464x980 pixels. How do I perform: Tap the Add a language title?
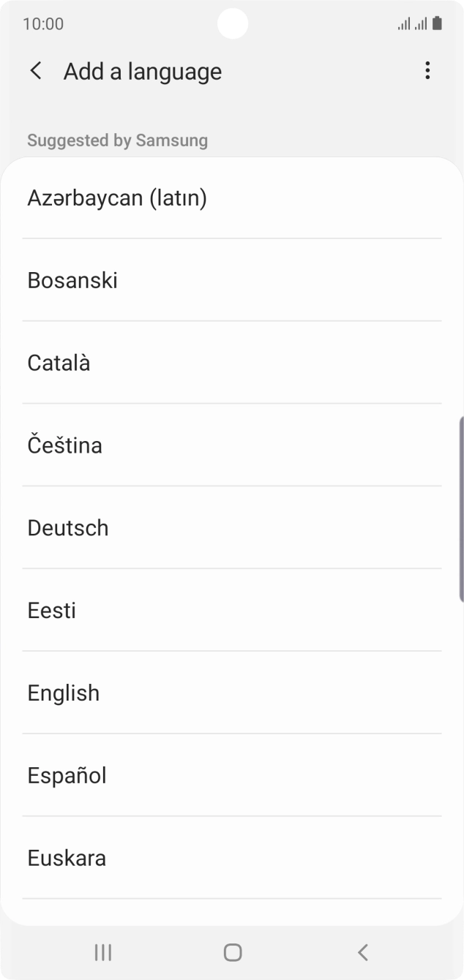(x=143, y=71)
